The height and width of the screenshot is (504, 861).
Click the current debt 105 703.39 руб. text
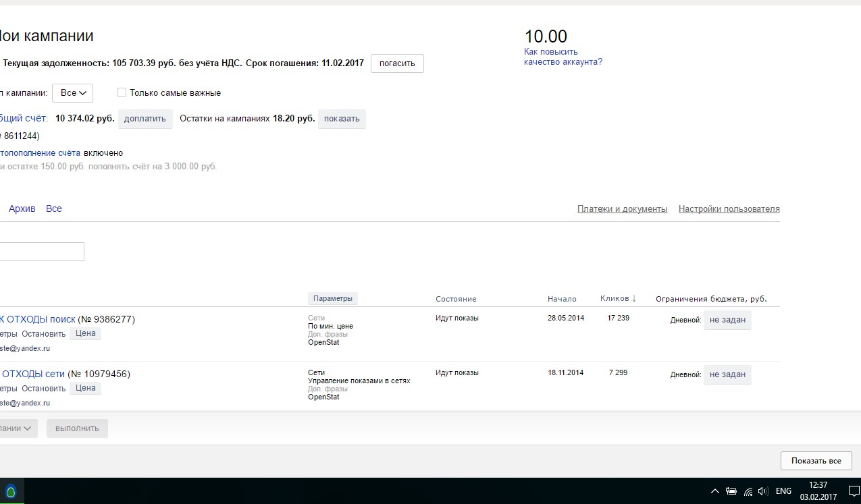coord(144,63)
